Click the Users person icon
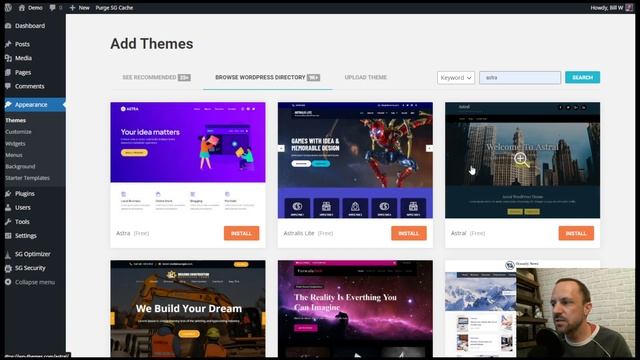640x360 pixels. pos(8,207)
